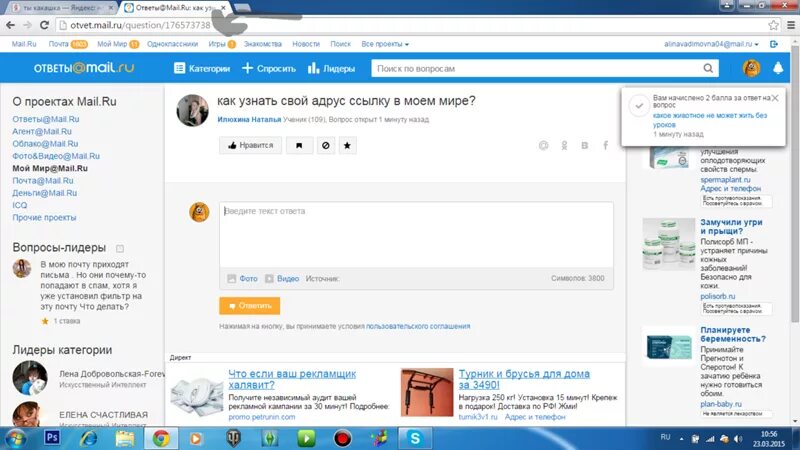Open the Лидеры section
800x450 pixels.
332,68
